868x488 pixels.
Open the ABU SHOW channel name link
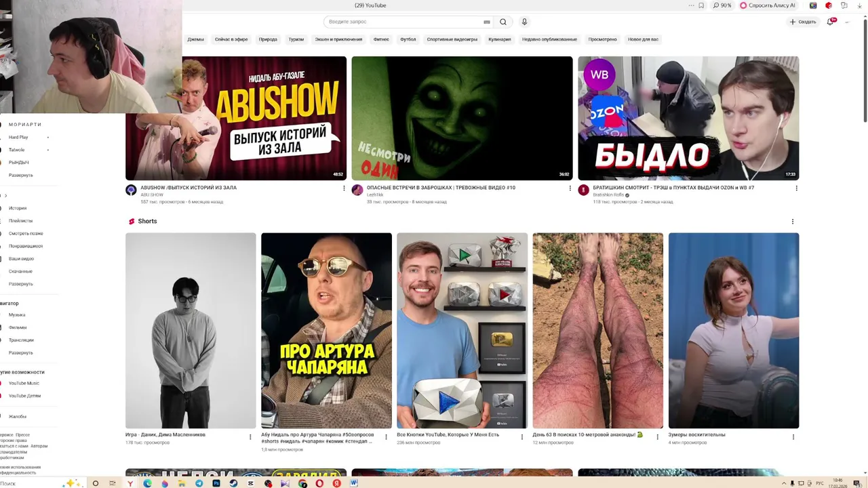(152, 195)
